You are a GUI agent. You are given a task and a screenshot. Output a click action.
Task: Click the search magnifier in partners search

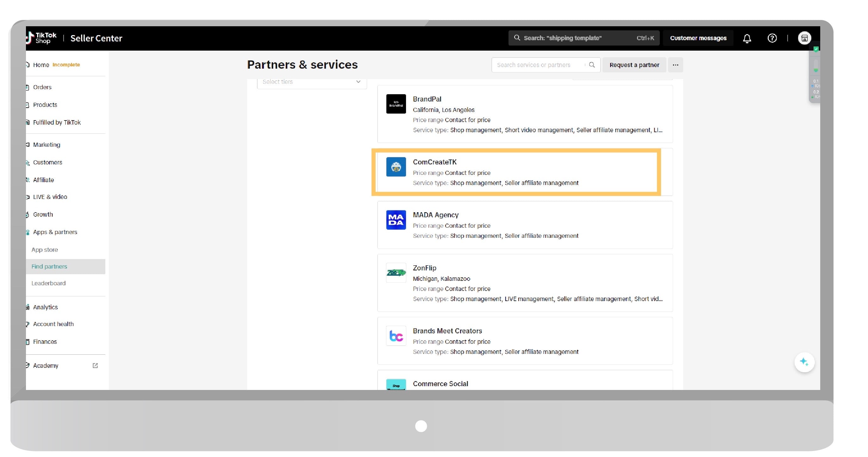[592, 65]
